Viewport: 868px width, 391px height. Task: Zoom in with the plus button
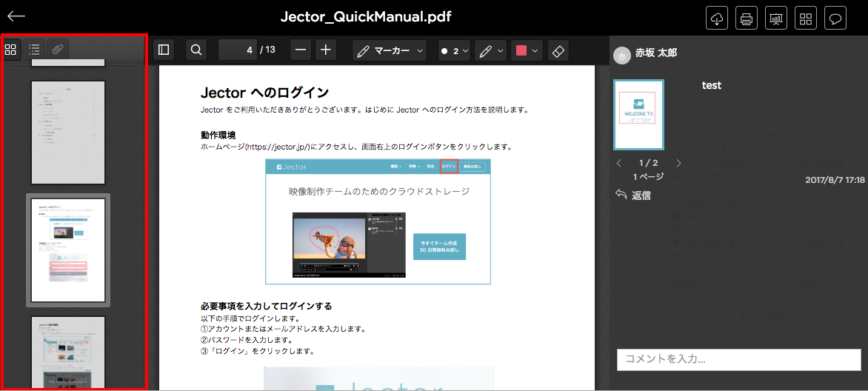[x=326, y=50]
